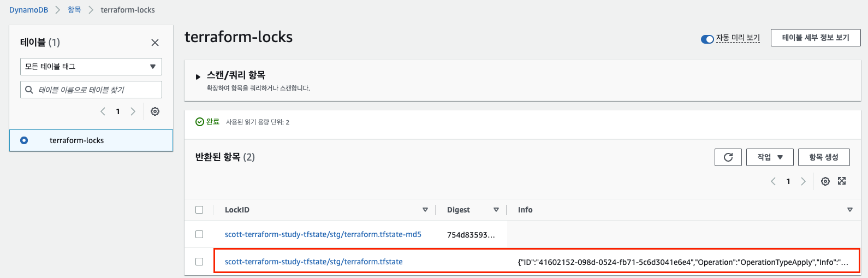Open LockID column sort menu
This screenshot has height=278, width=868.
pyautogui.click(x=425, y=210)
